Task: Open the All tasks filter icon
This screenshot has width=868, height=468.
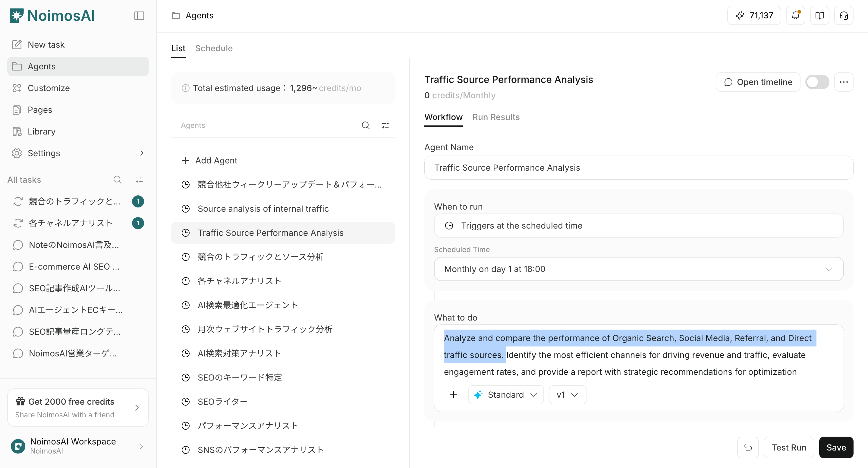Action: pyautogui.click(x=139, y=180)
